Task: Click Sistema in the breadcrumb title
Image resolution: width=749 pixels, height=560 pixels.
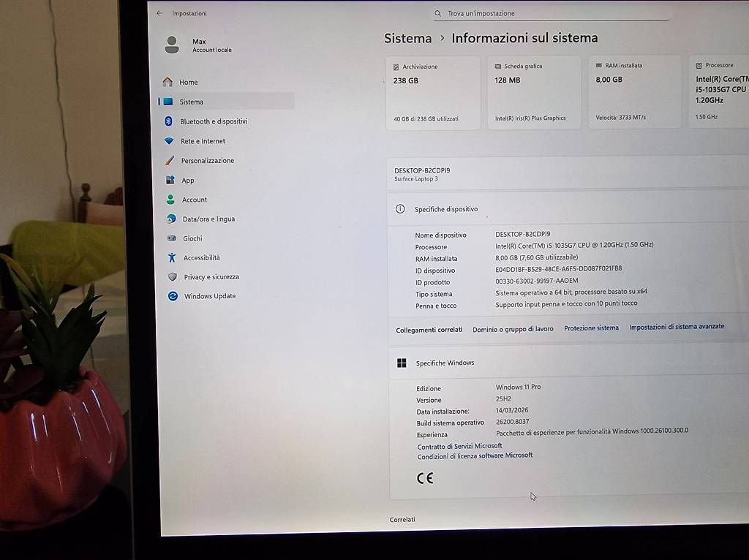Action: (408, 38)
